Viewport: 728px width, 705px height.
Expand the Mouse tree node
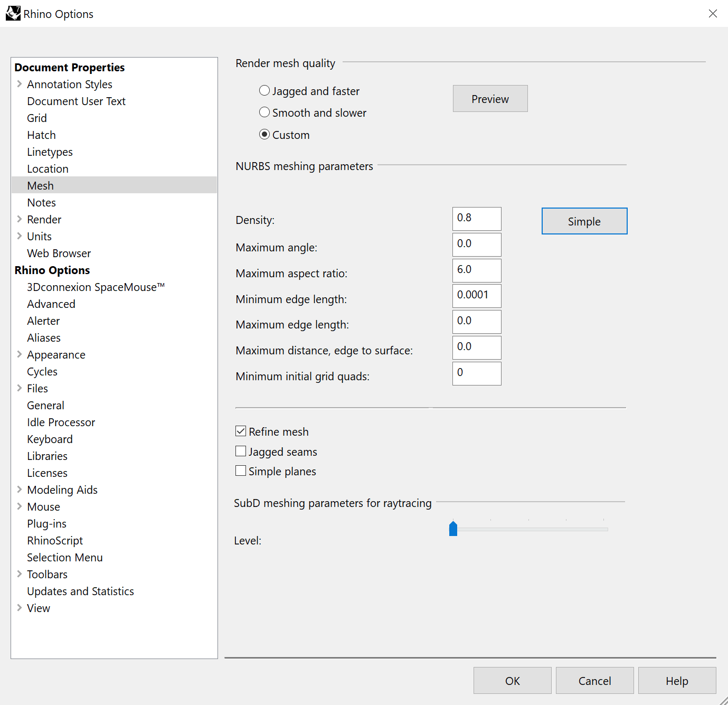20,506
